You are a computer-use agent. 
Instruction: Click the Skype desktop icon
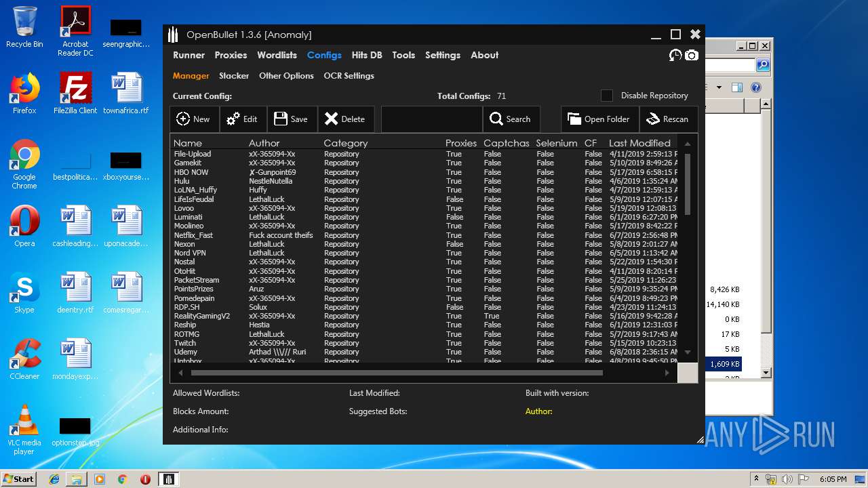point(24,293)
